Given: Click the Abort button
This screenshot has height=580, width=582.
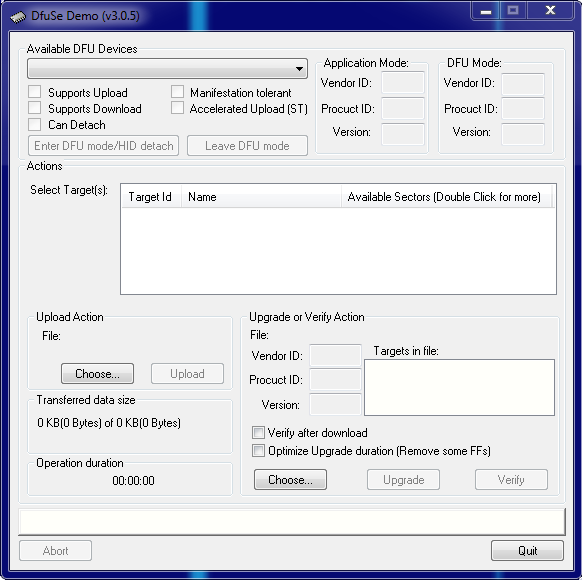Looking at the screenshot, I should 55,551.
